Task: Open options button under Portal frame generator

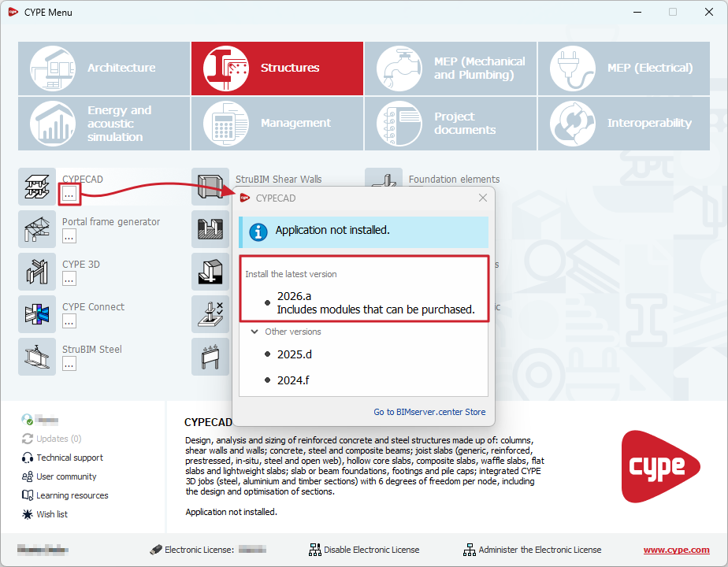Action: point(69,236)
